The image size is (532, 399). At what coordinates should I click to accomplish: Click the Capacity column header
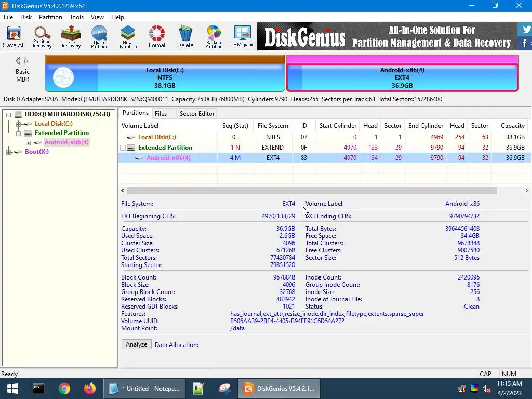[510, 126]
